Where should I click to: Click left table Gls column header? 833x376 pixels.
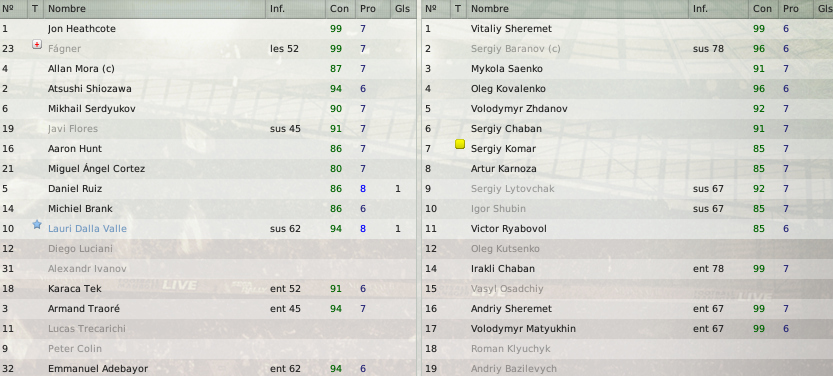click(403, 8)
